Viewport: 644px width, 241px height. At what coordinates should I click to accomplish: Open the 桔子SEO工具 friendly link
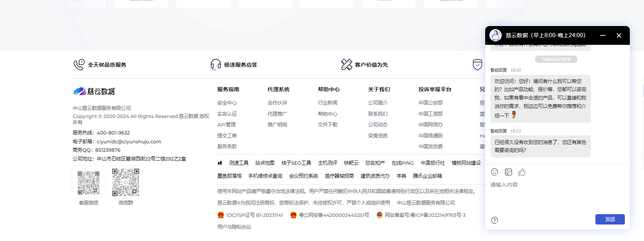tap(296, 163)
